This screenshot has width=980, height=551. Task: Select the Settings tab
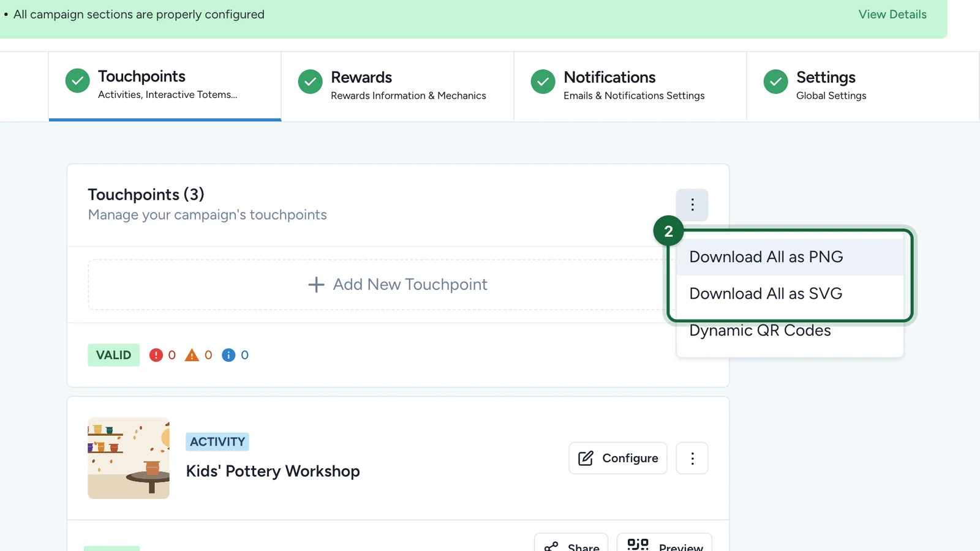[863, 86]
